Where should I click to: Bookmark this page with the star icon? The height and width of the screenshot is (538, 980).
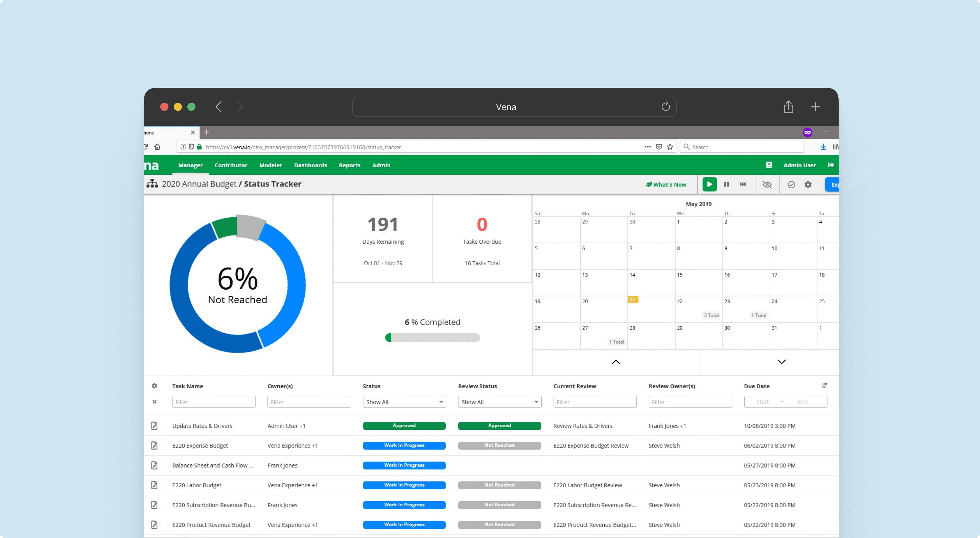click(670, 147)
